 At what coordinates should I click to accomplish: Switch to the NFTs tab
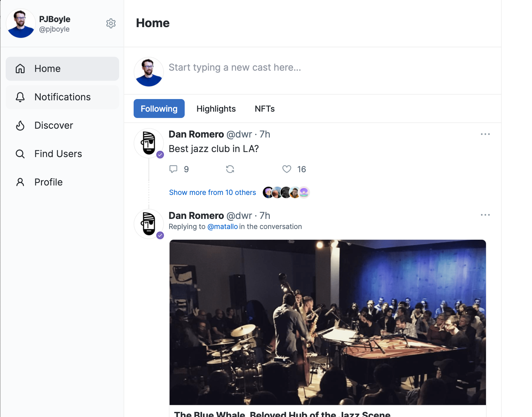point(264,109)
